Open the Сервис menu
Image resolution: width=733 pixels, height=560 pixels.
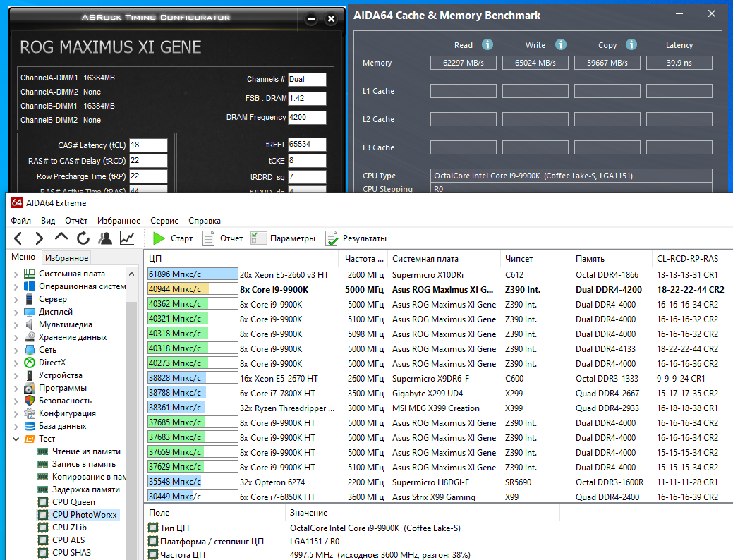pyautogui.click(x=164, y=220)
